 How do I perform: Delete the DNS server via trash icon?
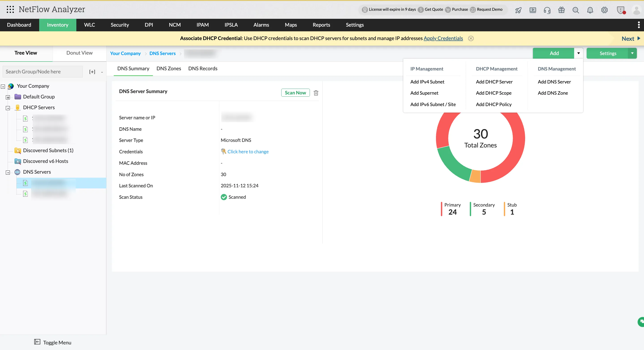(x=316, y=93)
